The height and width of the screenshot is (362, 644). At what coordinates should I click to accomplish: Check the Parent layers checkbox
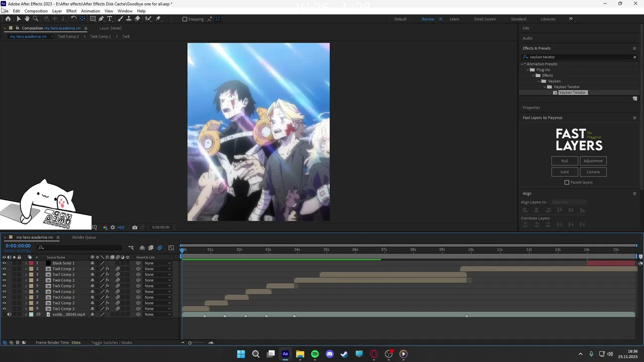point(567,183)
